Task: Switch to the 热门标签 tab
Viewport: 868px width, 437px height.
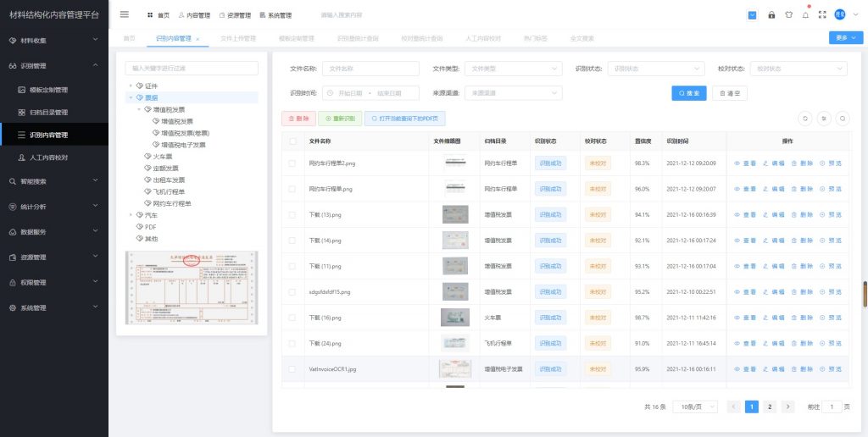Action: pyautogui.click(x=536, y=39)
